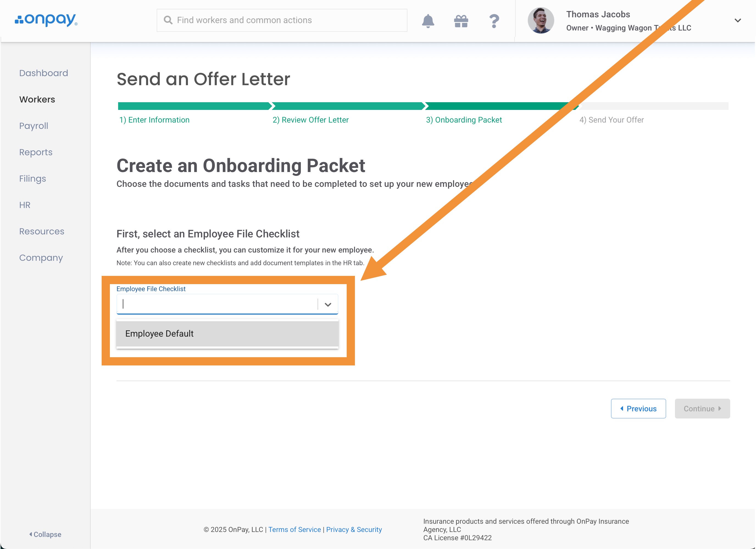Click the OnPay logo
This screenshot has height=549, width=756.
46,20
